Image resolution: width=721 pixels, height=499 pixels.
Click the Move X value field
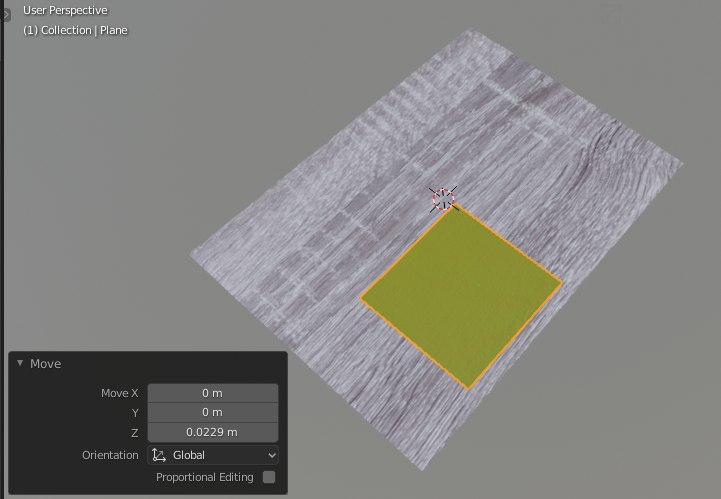213,393
